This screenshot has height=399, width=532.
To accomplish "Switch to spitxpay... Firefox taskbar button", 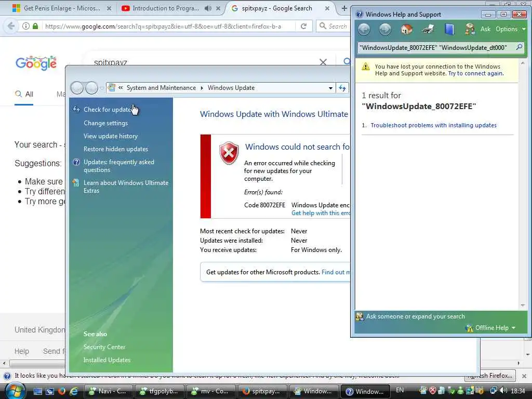I will (262, 391).
